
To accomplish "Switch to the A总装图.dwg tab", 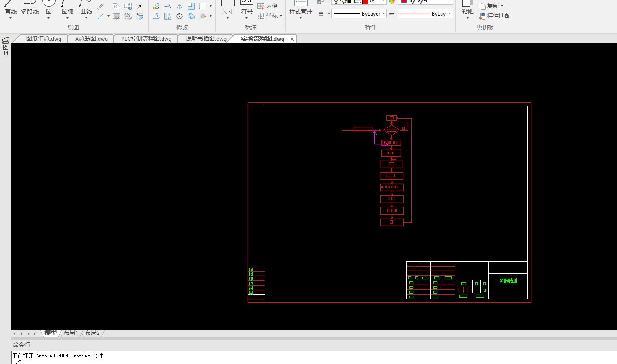I will click(x=91, y=39).
